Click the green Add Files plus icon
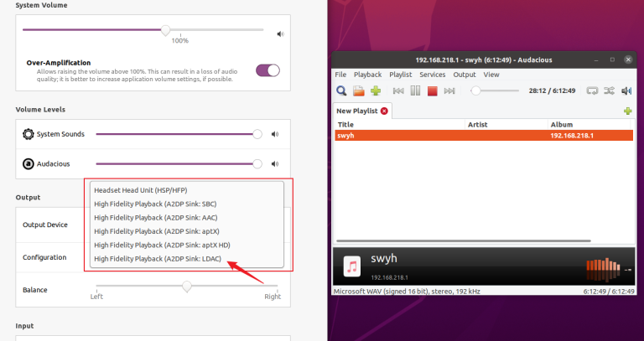The image size is (644, 341). coord(375,90)
